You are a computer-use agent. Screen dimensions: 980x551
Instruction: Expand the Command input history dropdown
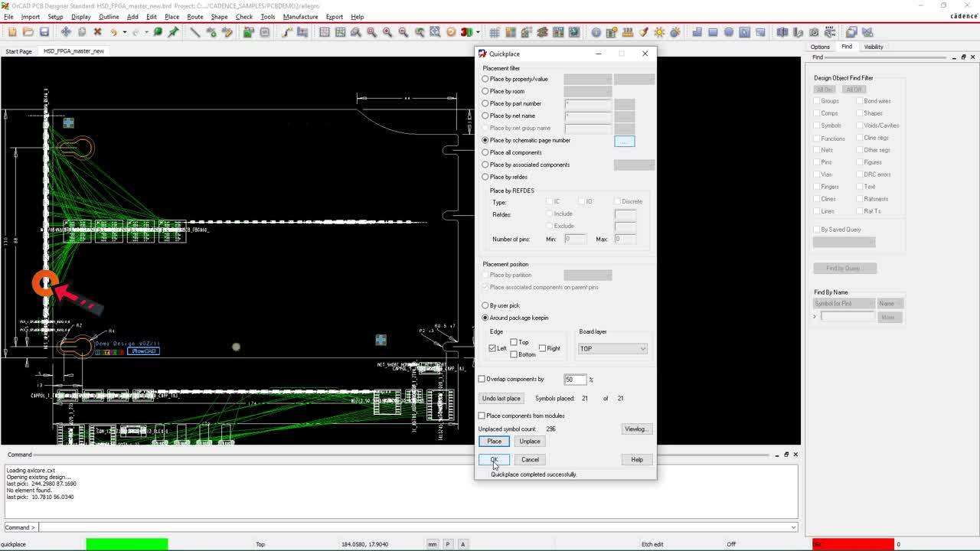(x=793, y=527)
